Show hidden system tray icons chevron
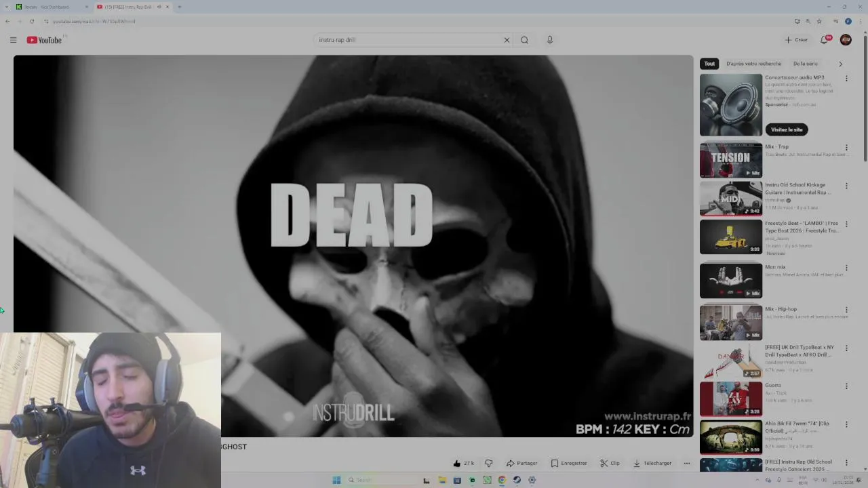 pyautogui.click(x=757, y=480)
